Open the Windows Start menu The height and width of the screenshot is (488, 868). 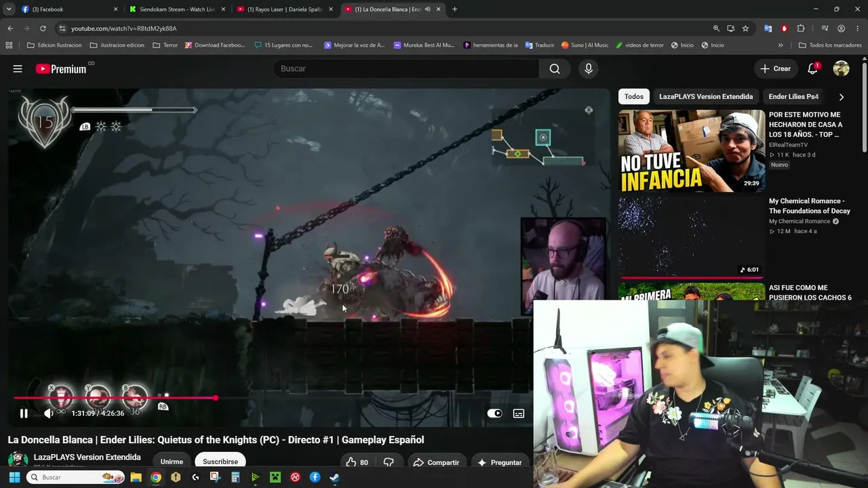(14, 477)
